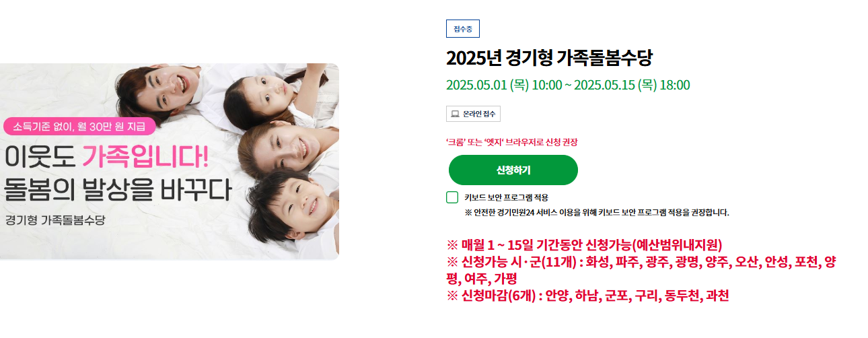Open the family banner image
The image size is (868, 338).
170,162
